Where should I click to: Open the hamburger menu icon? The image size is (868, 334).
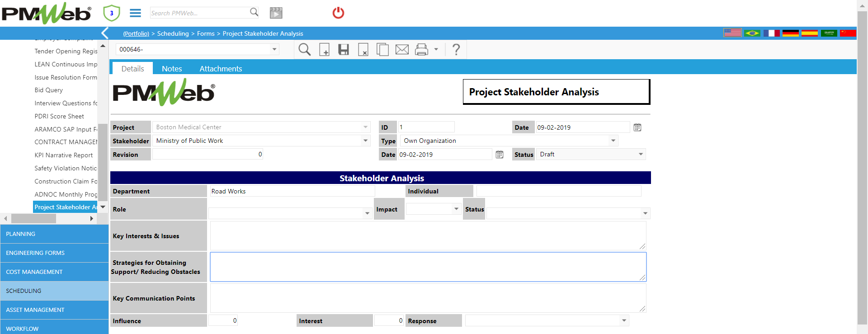136,13
